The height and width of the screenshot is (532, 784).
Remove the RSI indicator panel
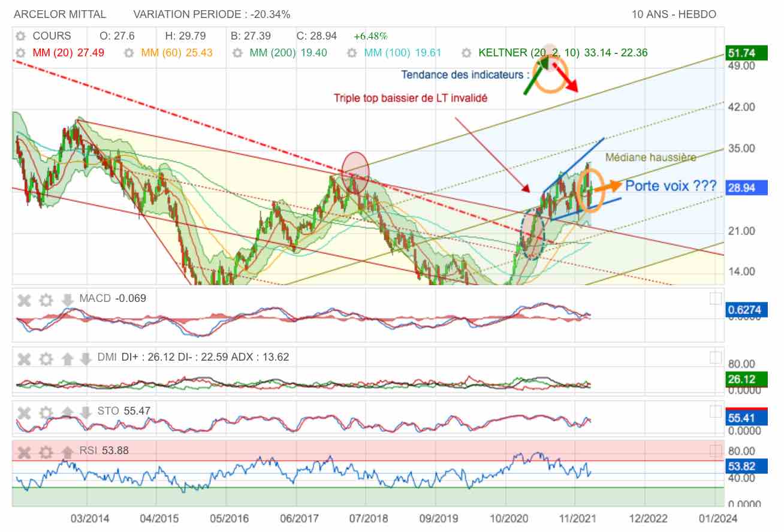coord(24,452)
